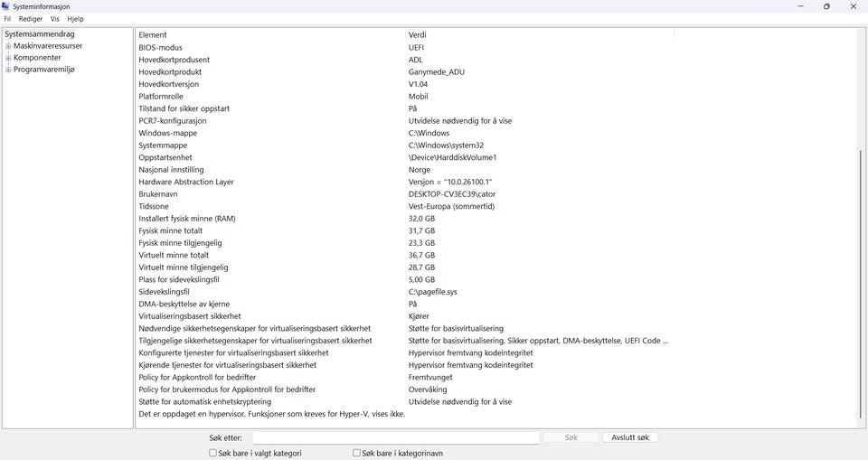The width and height of the screenshot is (868, 460).
Task: Click the Avslutt søk button
Action: pyautogui.click(x=630, y=437)
